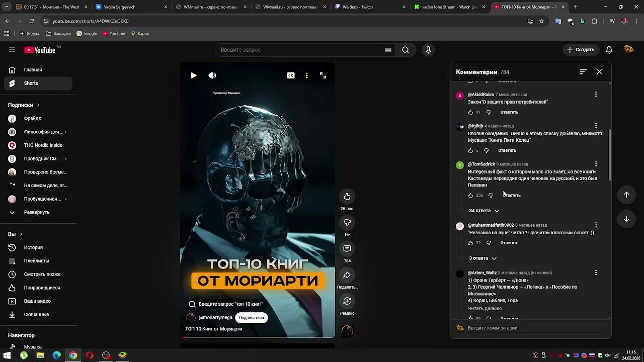Open video more options menu
Screen dimensions: 644x362
point(307,75)
